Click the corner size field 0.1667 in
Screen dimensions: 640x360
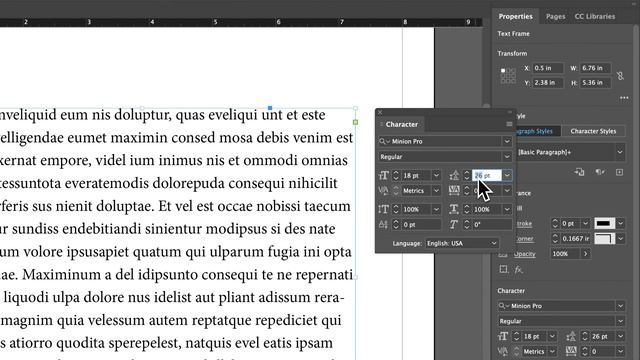[x=575, y=239]
